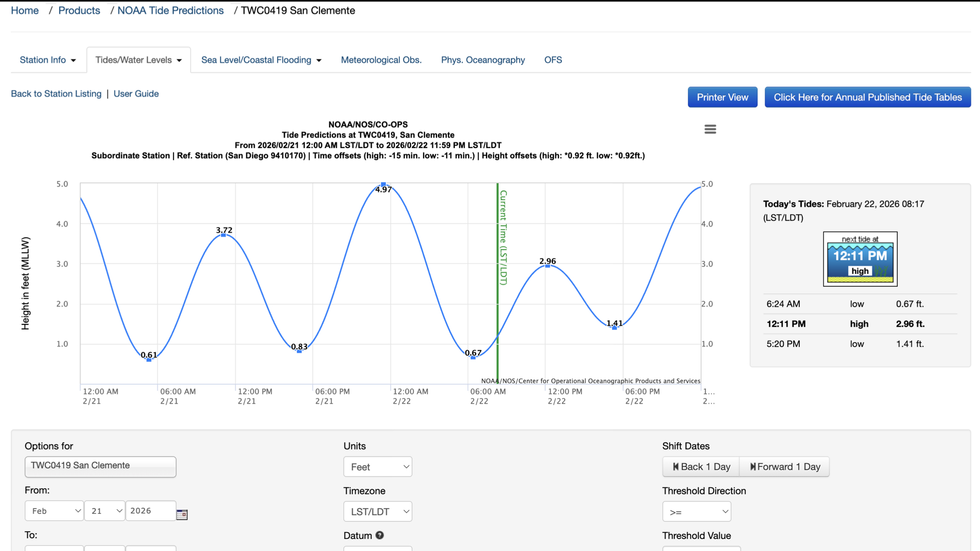
Task: Switch to Meteorological Obs. tab
Action: click(x=381, y=60)
